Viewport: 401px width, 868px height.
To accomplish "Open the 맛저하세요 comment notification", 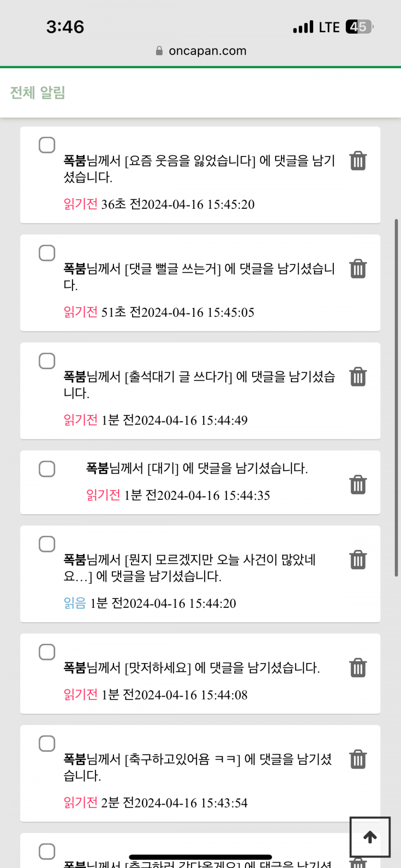I will click(192, 668).
